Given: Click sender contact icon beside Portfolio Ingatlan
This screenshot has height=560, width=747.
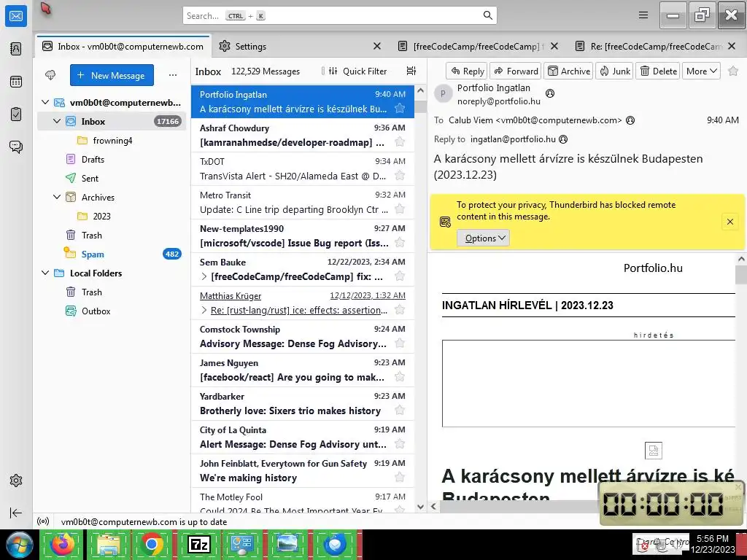Looking at the screenshot, I should [x=550, y=93].
